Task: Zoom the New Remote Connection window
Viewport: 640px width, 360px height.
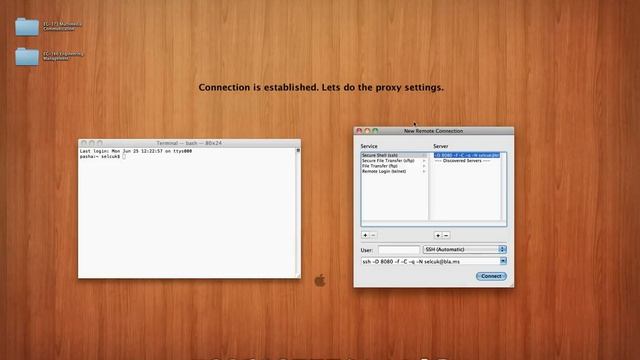Action: (x=375, y=131)
